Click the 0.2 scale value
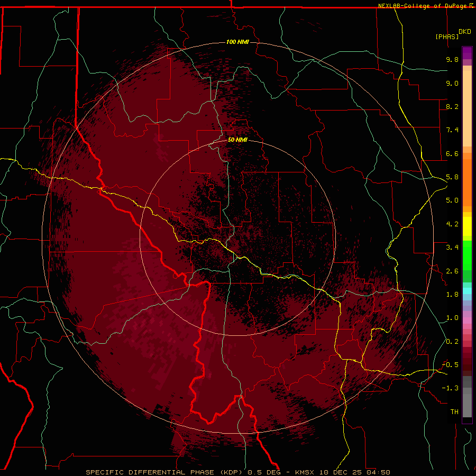476x476 pixels. [x=452, y=342]
